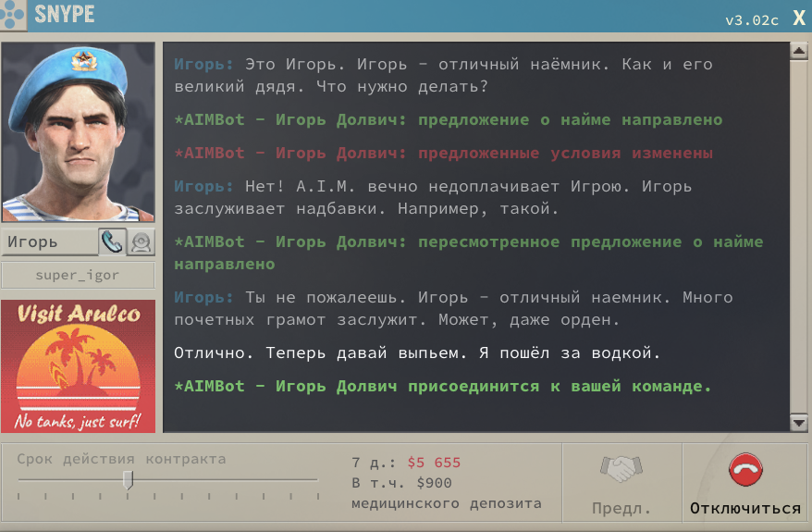The height and width of the screenshot is (532, 812).
Task: Click the final AIMBot joined-team message
Action: [x=444, y=386]
